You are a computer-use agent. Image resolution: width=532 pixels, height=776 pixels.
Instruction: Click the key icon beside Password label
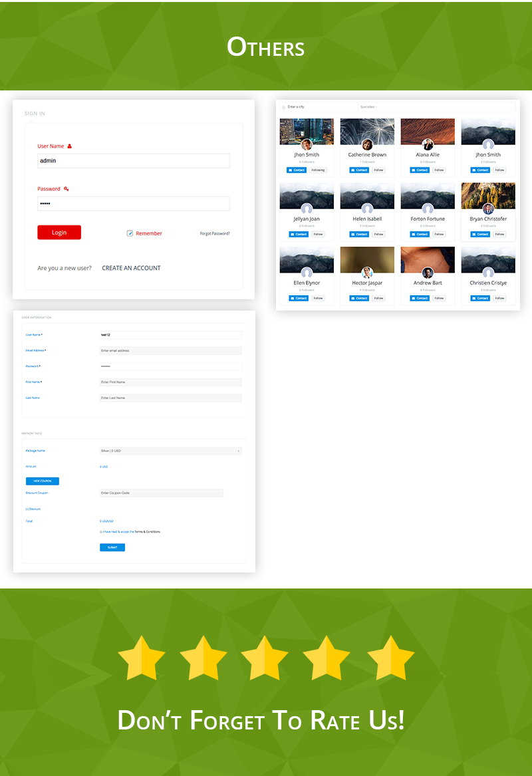pyautogui.click(x=66, y=189)
